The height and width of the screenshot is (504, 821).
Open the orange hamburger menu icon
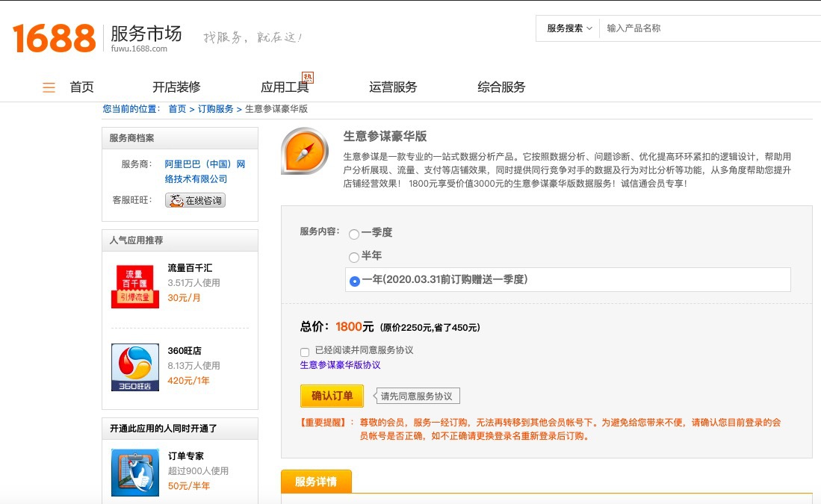pyautogui.click(x=49, y=87)
